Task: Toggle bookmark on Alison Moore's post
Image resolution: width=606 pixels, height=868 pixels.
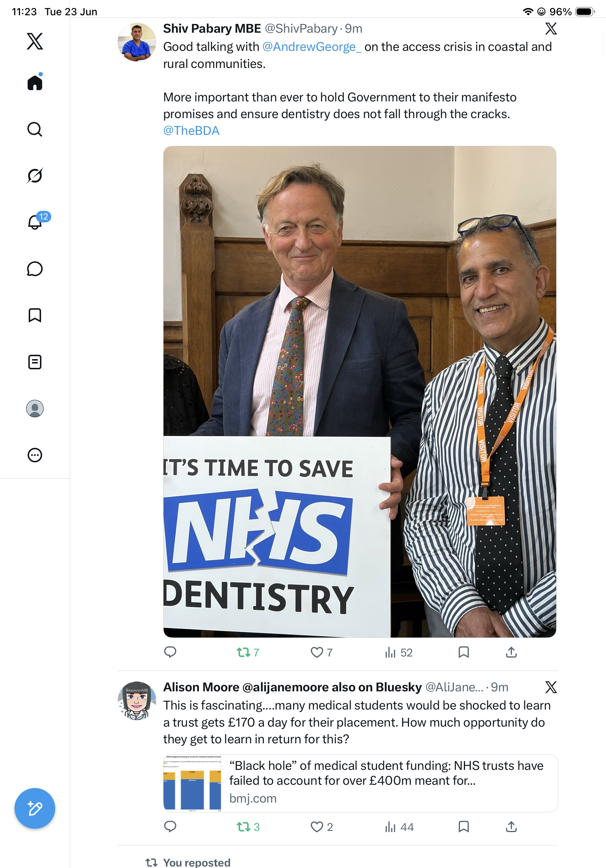Action: point(464,827)
